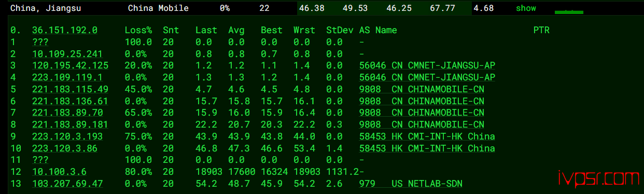Click hop 9 loss value 75.0%
The width and height of the screenshot is (644, 194).
click(x=138, y=136)
